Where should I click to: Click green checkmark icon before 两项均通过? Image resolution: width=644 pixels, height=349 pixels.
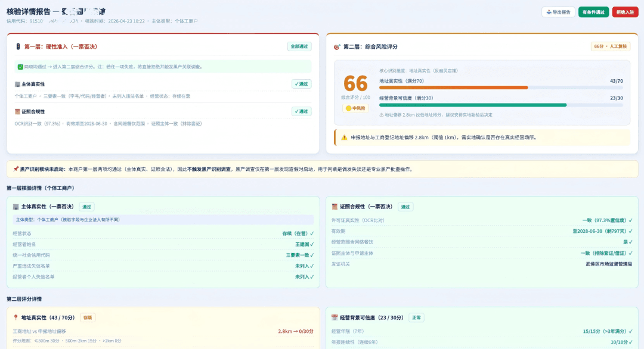[x=20, y=67]
